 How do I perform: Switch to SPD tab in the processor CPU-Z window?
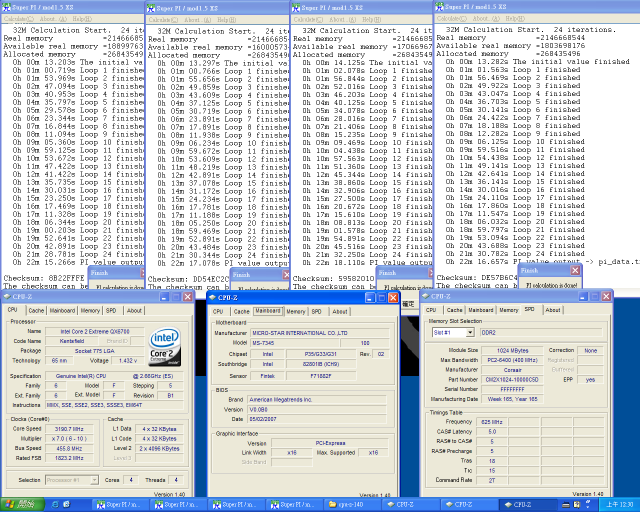pyautogui.click(x=111, y=310)
